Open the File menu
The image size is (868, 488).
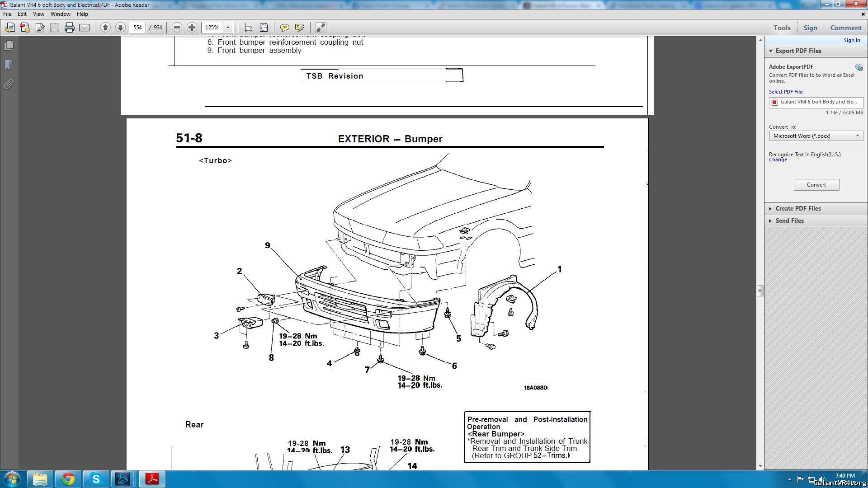[7, 14]
